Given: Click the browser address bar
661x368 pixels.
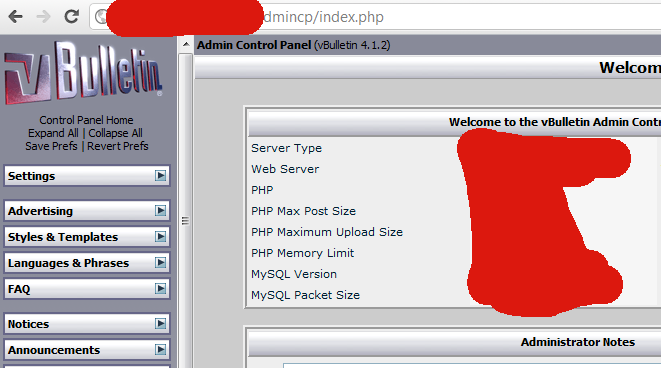Looking at the screenshot, I should click(x=375, y=17).
